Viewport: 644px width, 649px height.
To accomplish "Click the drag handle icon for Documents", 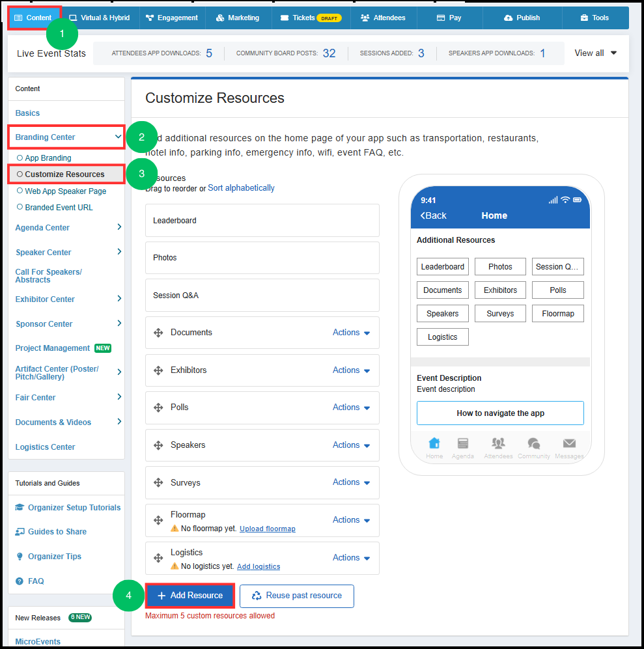I will tap(158, 333).
